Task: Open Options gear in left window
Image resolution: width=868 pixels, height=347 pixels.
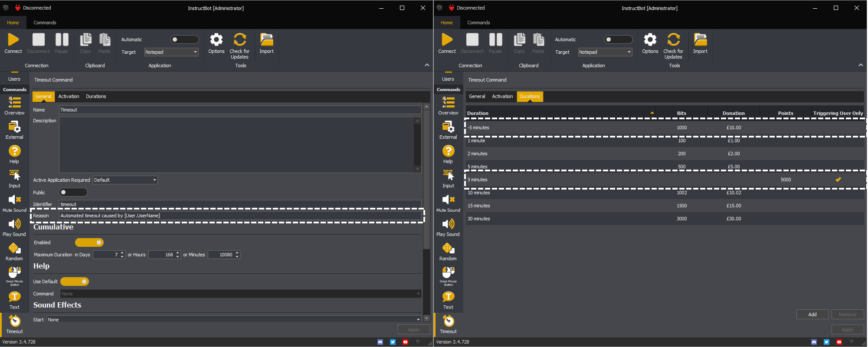Action: click(216, 40)
